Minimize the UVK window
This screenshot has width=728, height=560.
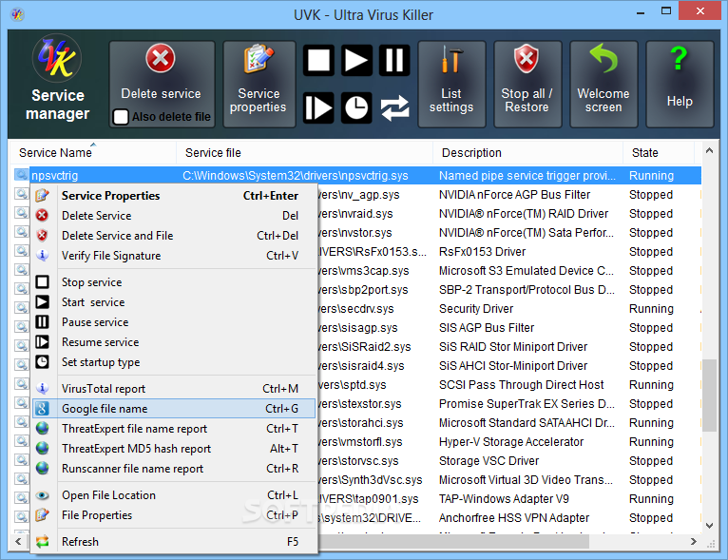(x=641, y=11)
